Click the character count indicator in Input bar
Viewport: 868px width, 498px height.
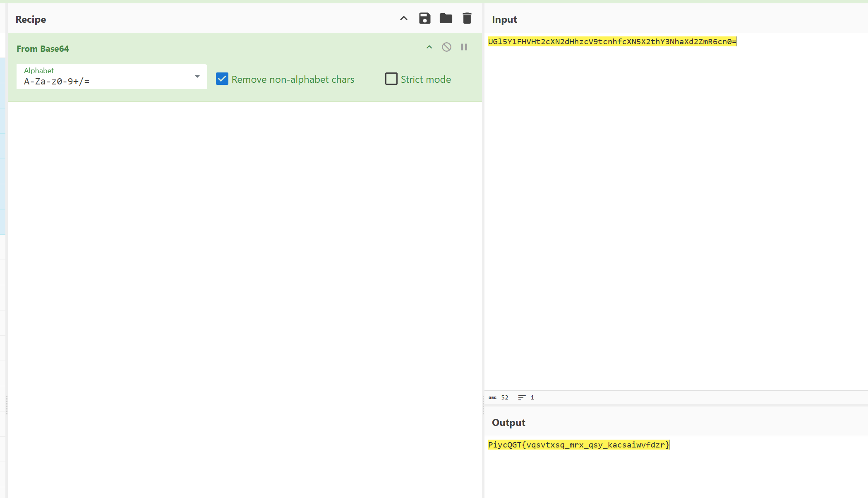[504, 397]
